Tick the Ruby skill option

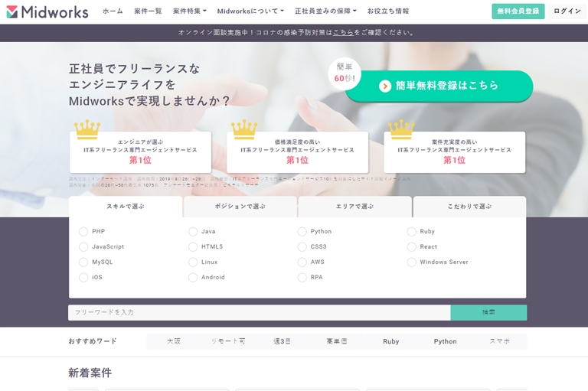[411, 232]
